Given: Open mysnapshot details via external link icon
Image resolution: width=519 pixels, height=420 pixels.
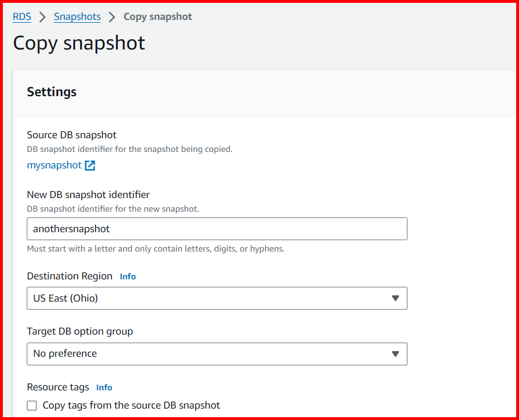Looking at the screenshot, I should pos(90,165).
